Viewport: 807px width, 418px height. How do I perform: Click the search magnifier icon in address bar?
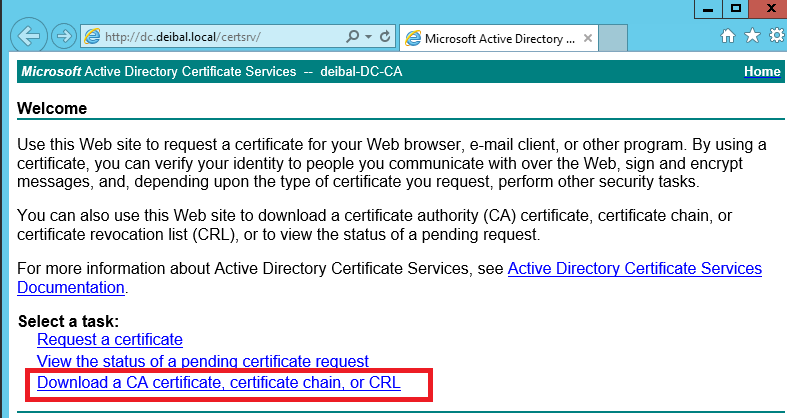pyautogui.click(x=352, y=37)
